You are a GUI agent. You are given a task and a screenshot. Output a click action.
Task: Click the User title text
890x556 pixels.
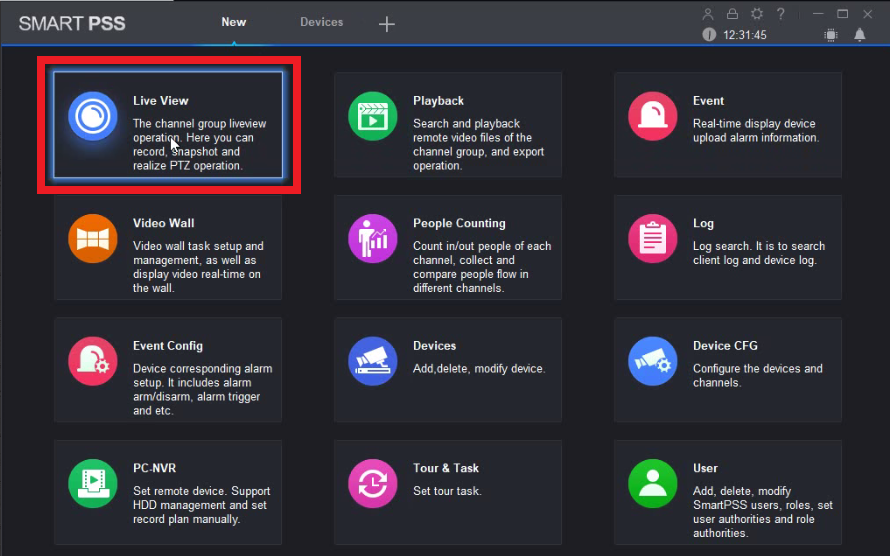[705, 469]
